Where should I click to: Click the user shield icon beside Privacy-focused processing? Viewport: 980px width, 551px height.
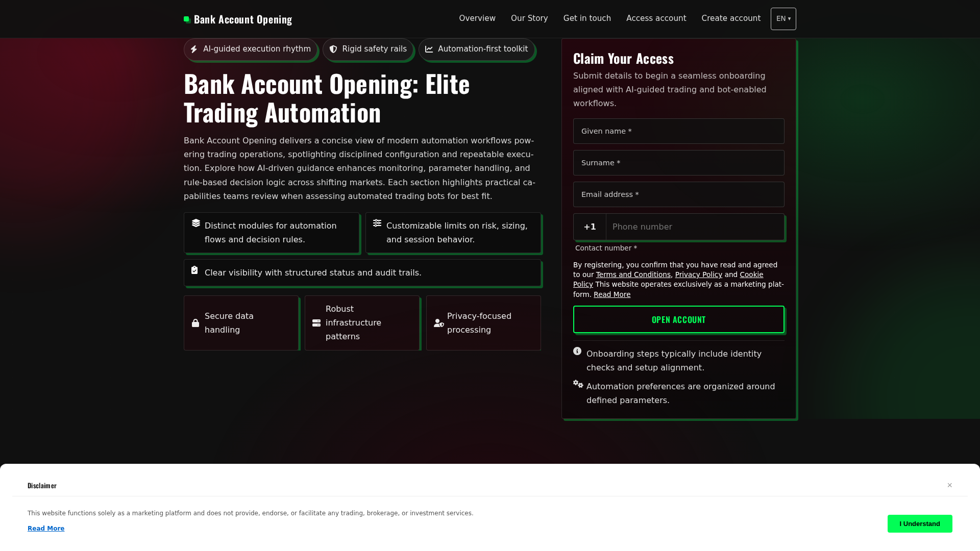[439, 323]
